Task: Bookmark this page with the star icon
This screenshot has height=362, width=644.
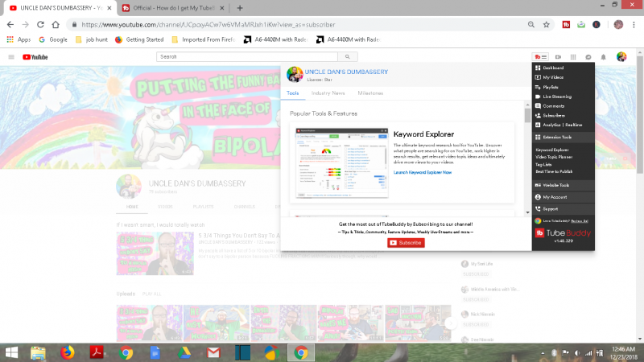Action: (547, 25)
